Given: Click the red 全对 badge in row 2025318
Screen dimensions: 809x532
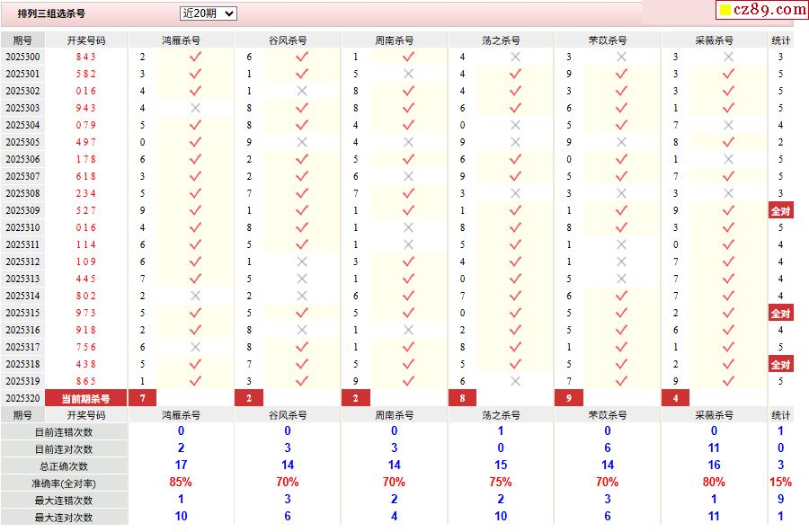Looking at the screenshot, I should tap(780, 365).
